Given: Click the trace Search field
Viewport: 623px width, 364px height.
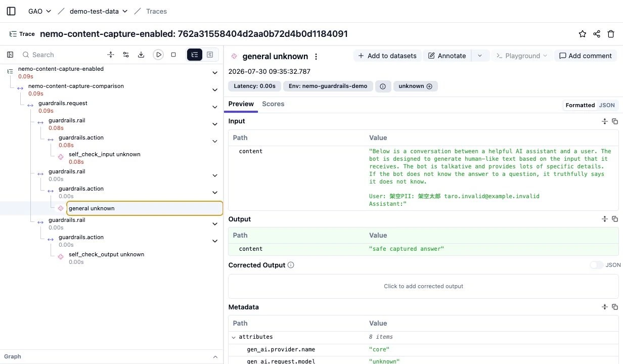Looking at the screenshot, I should coord(61,55).
